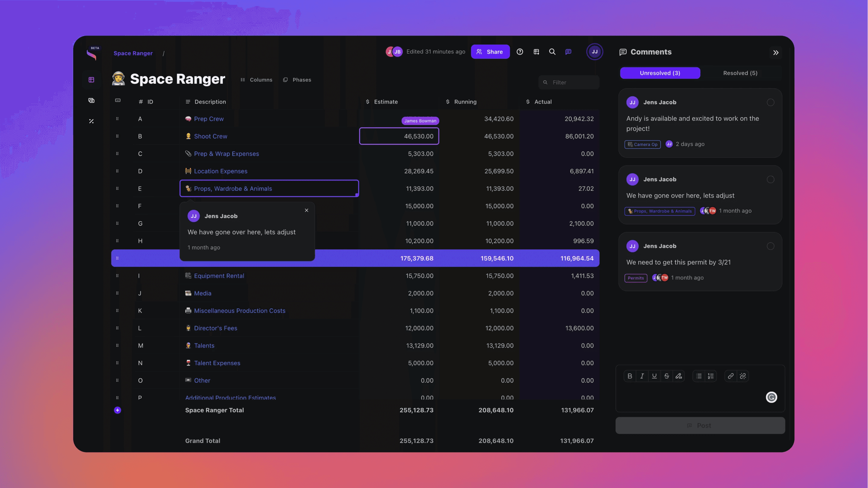Viewport: 868px width, 488px height.
Task: Resolve the Andy is available comment
Action: click(770, 102)
